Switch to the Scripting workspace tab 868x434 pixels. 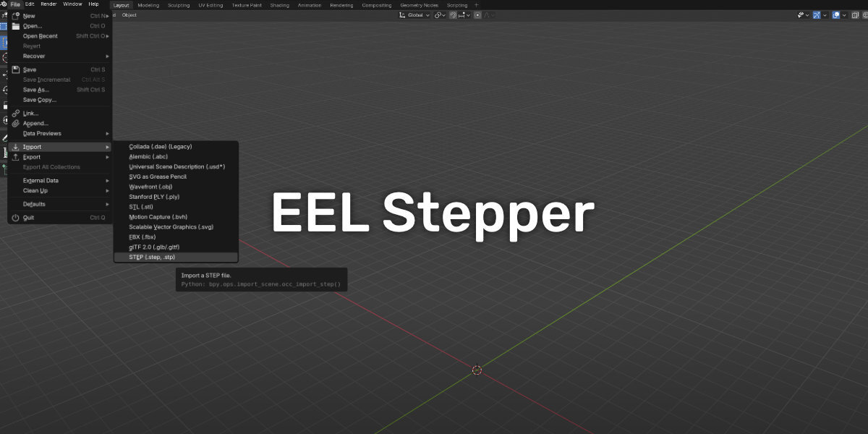457,5
